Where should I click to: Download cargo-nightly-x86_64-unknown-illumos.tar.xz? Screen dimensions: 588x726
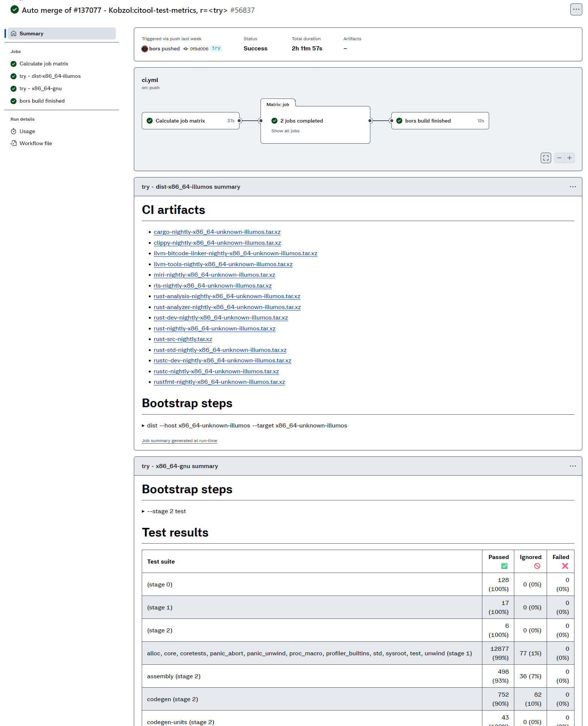(x=217, y=232)
